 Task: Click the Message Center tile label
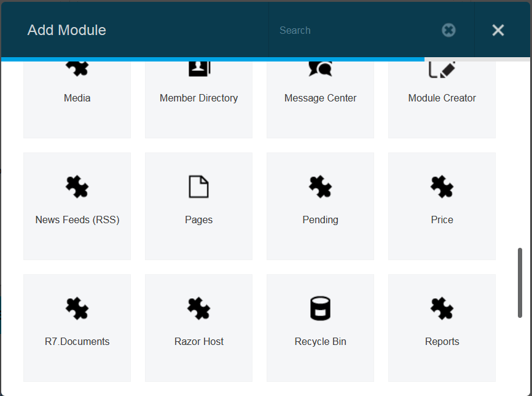320,98
